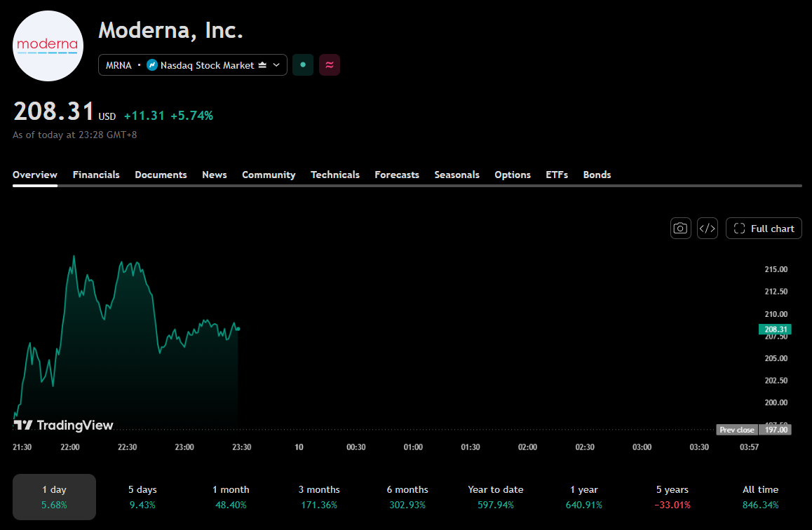
Task: Select the Year to date range
Action: (x=496, y=497)
